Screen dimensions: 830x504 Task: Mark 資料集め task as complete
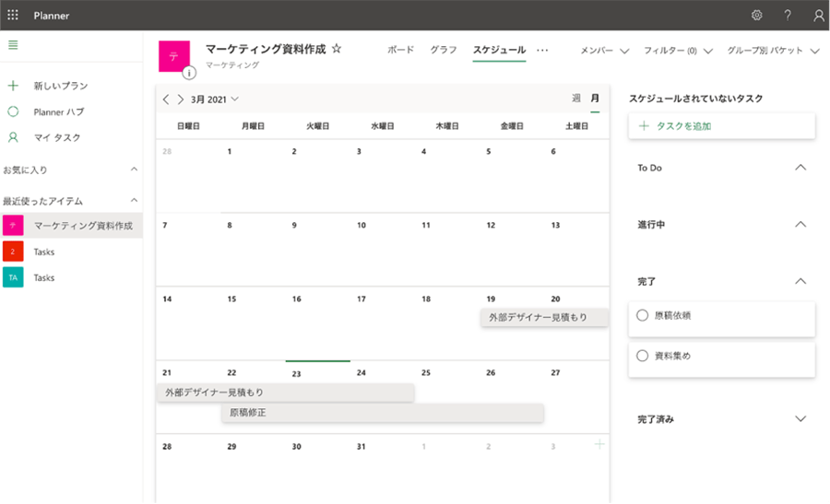(x=643, y=355)
